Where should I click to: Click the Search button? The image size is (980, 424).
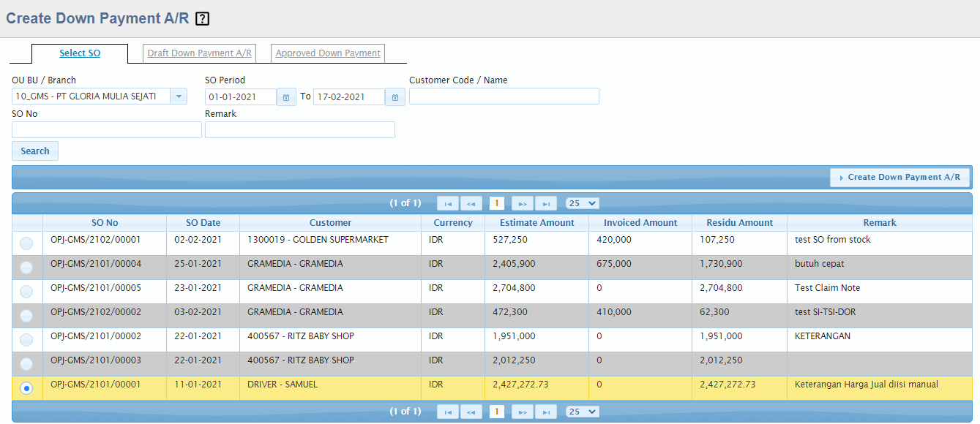pyautogui.click(x=35, y=151)
